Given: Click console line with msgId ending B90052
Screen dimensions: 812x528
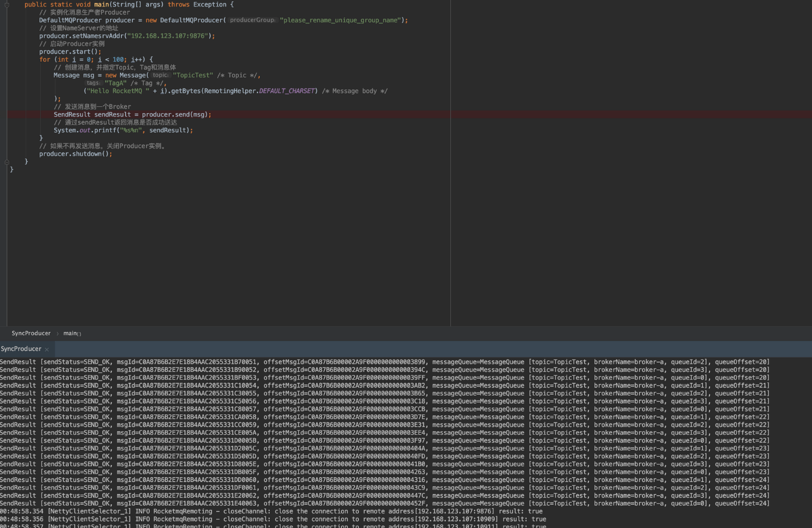Looking at the screenshot, I should tap(384, 370).
